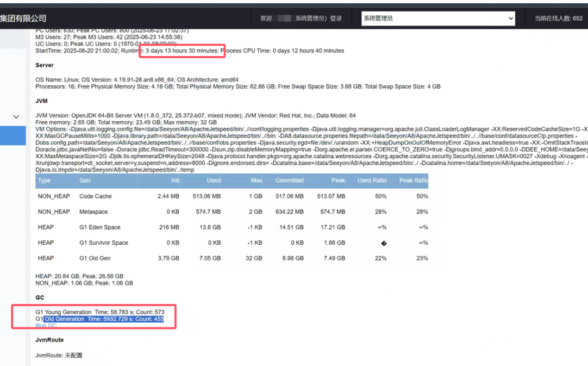Screen dimensions: 588x366
Task: Click the Gen column header
Action: coord(85,181)
